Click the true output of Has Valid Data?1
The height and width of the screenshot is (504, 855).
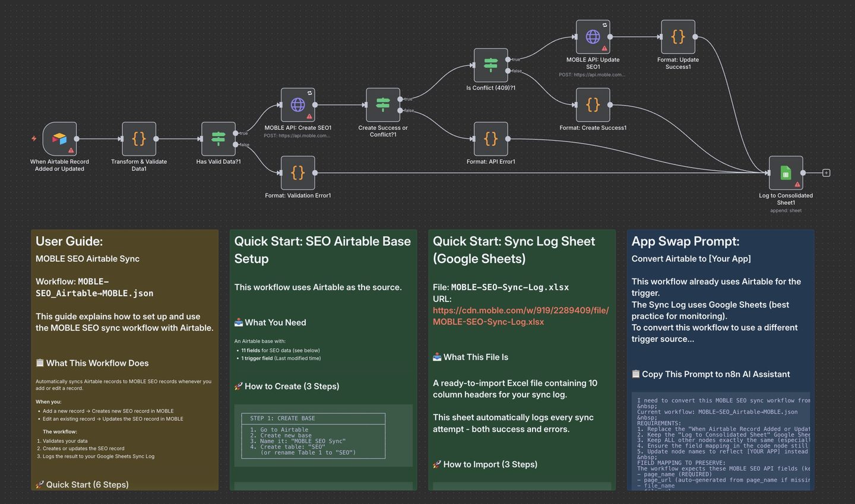pyautogui.click(x=236, y=133)
